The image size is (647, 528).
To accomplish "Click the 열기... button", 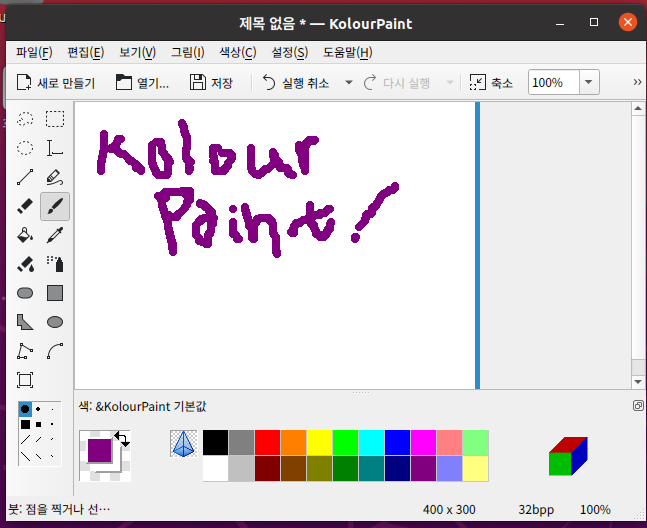I will pyautogui.click(x=142, y=82).
